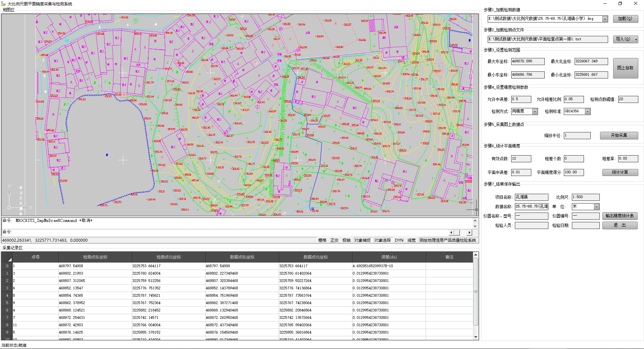Screen dimensions: 644x349
Task: Toggle 正交 ortho mode in status bar
Action: (334, 240)
